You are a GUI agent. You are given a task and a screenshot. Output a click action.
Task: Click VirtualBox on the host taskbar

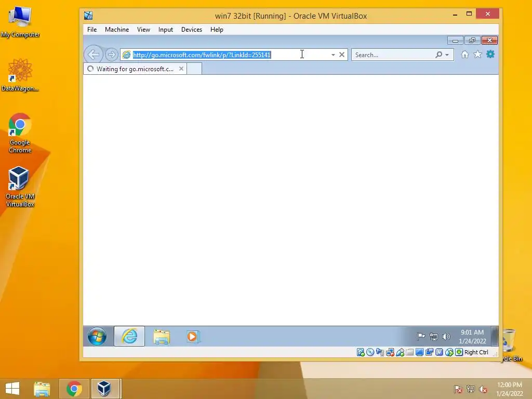click(104, 389)
